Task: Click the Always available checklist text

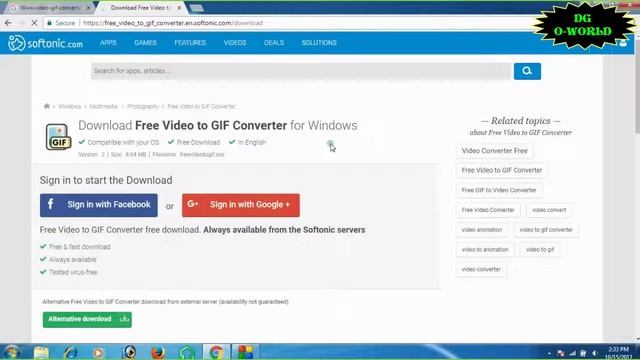Action: pyautogui.click(x=72, y=260)
